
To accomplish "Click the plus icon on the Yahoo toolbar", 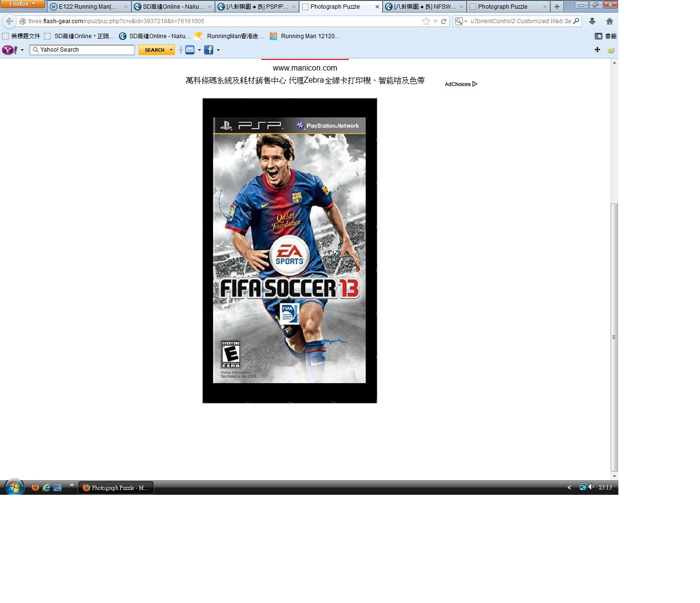I will [597, 50].
